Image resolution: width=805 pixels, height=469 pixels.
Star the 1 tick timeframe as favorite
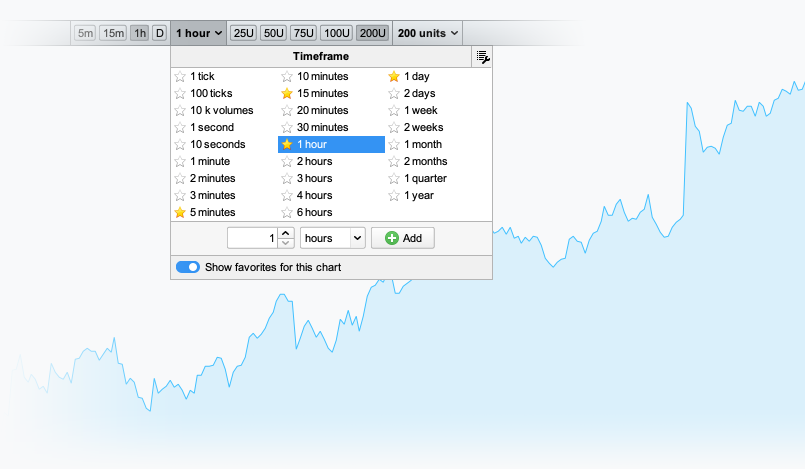click(180, 76)
